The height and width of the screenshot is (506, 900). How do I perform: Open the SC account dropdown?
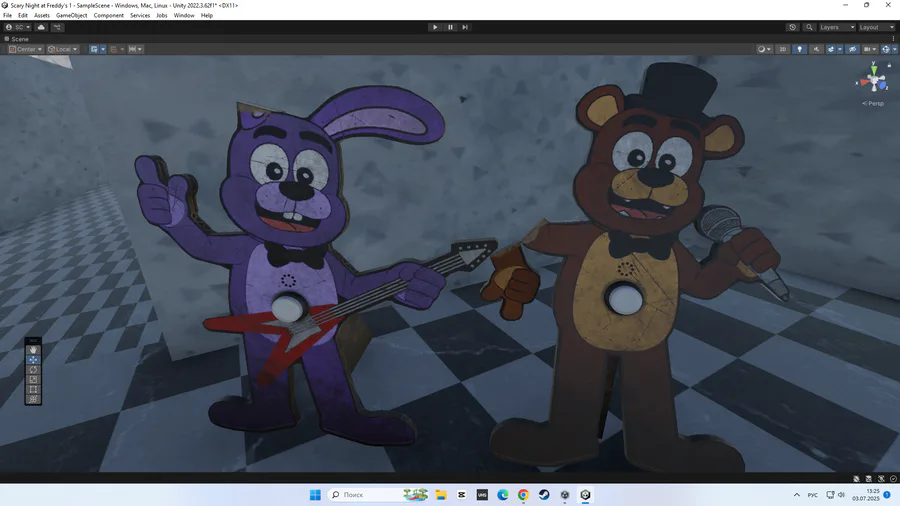coord(17,27)
